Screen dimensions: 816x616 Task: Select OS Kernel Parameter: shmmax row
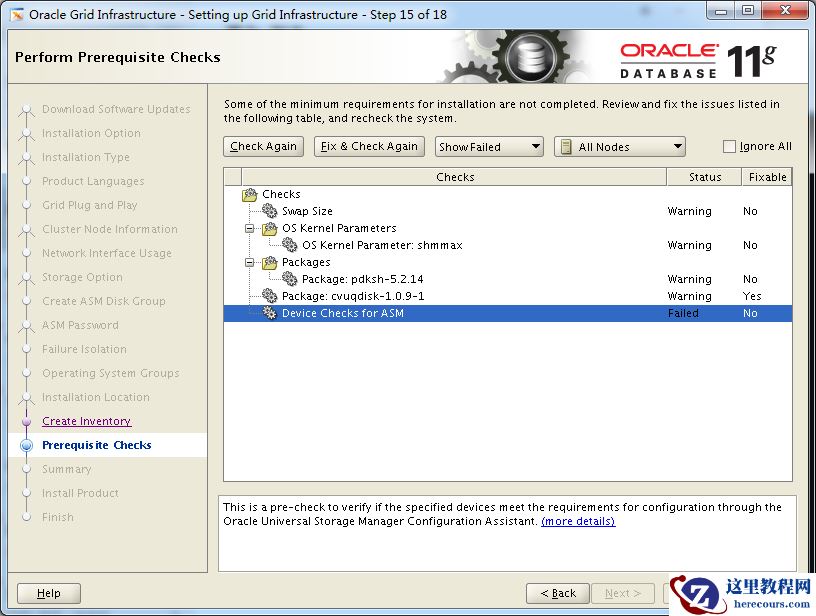point(508,245)
